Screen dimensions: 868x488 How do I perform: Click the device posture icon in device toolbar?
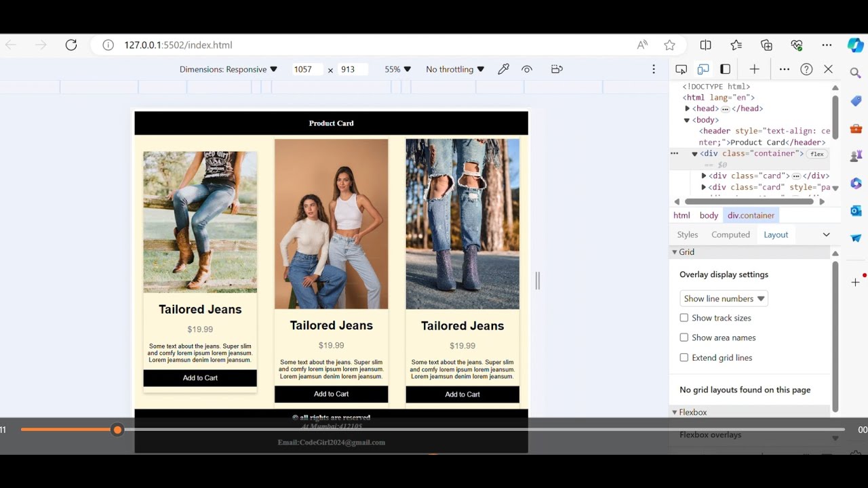point(557,69)
